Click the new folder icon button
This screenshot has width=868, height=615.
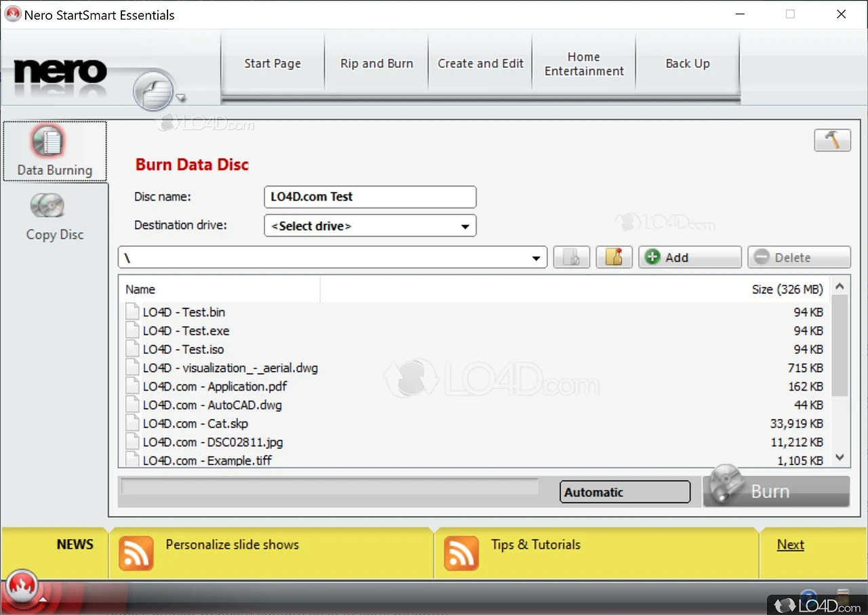[x=614, y=258]
